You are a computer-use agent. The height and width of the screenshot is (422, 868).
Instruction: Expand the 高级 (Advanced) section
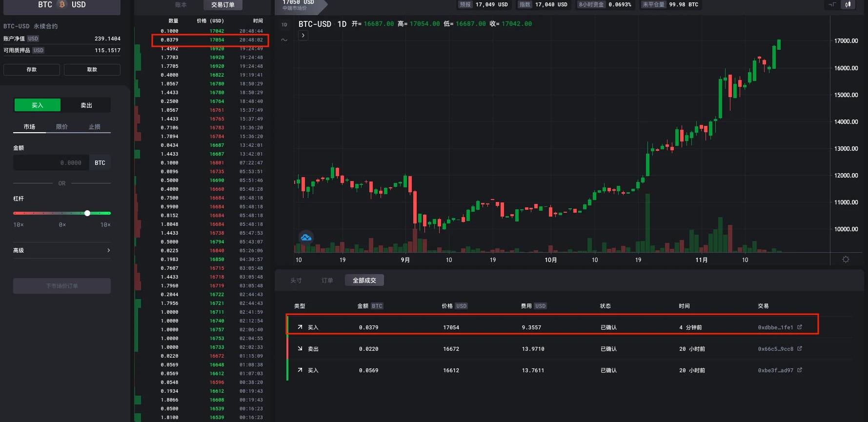point(62,250)
